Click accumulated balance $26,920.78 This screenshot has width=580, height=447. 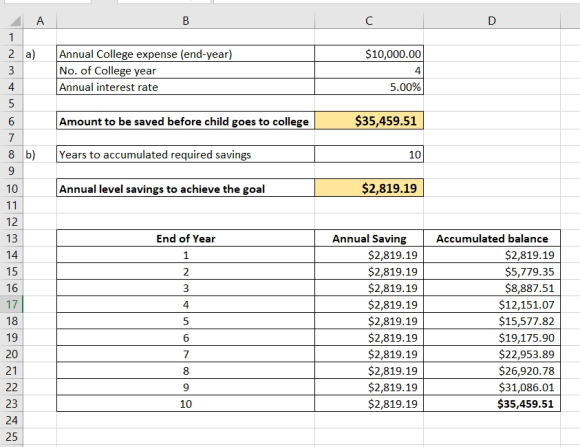click(492, 370)
